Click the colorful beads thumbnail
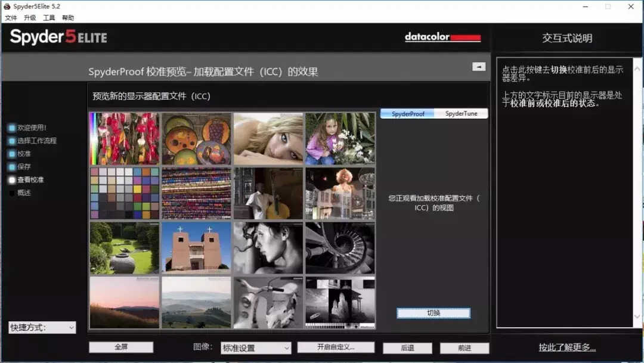 click(196, 193)
